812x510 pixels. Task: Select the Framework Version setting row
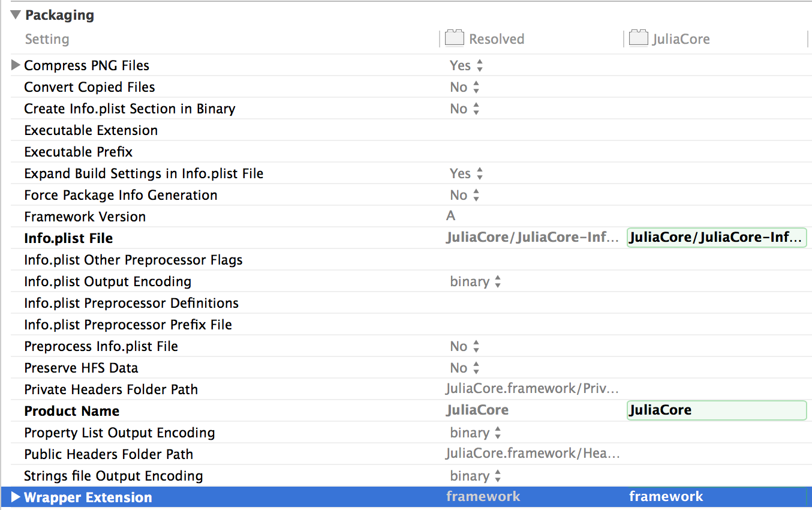coord(85,217)
